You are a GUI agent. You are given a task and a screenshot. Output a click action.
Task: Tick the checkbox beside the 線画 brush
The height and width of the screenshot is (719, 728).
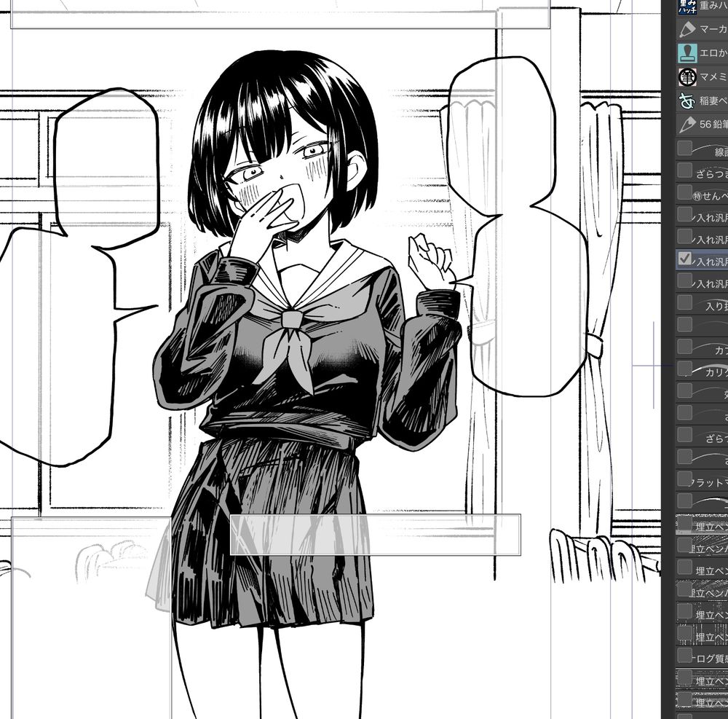(684, 149)
